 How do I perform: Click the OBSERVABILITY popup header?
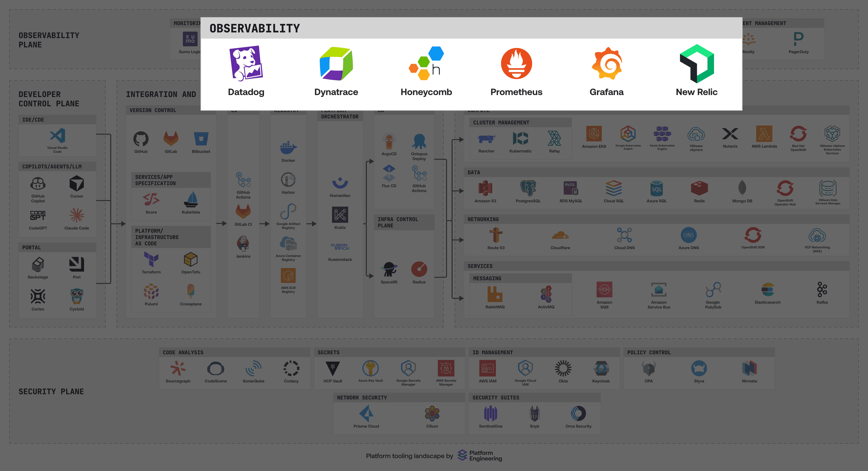tap(255, 28)
